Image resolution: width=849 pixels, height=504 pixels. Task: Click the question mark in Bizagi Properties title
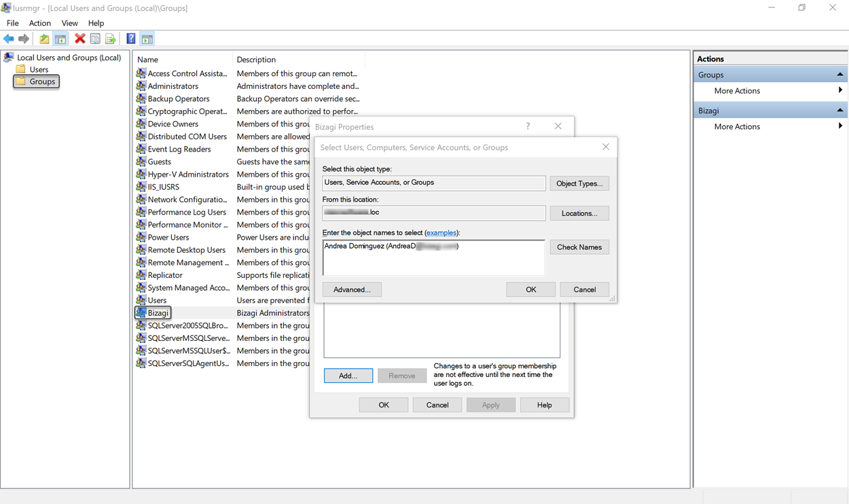tap(528, 126)
